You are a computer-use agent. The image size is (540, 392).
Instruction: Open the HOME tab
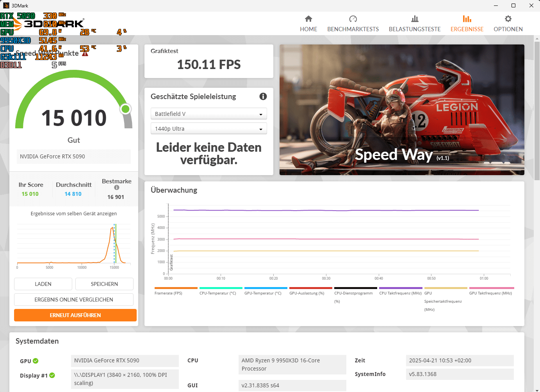[x=308, y=24]
